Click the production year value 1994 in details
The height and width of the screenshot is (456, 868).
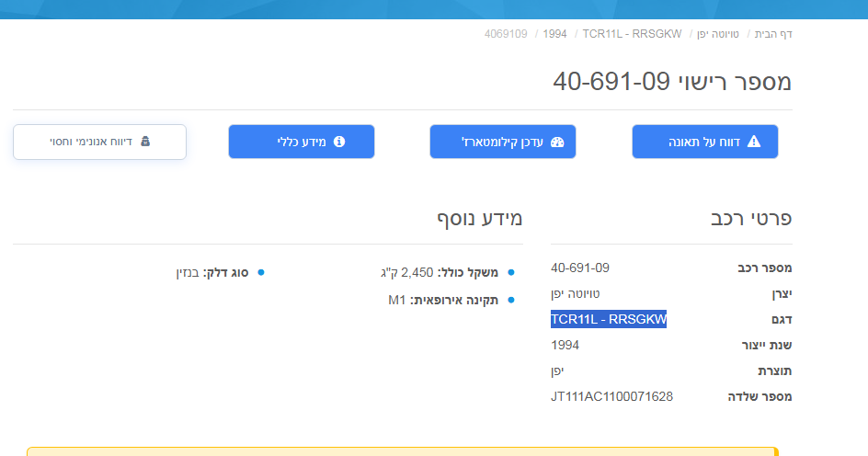point(565,346)
